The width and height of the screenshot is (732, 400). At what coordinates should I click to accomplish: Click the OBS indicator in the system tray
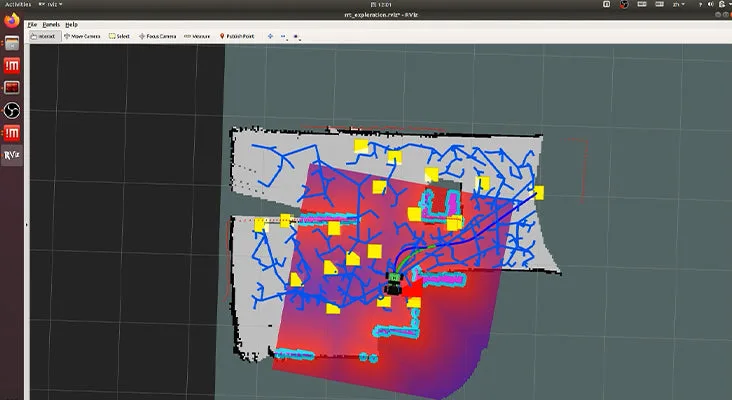click(624, 4)
